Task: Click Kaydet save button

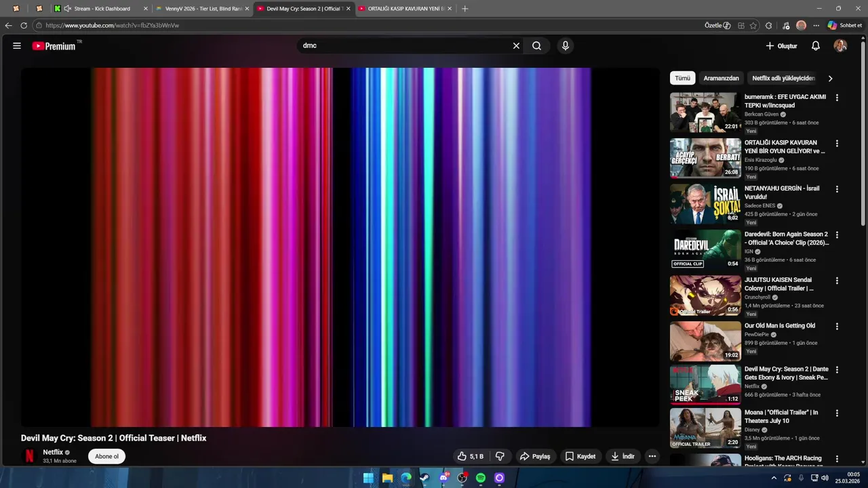Action: pos(580,456)
